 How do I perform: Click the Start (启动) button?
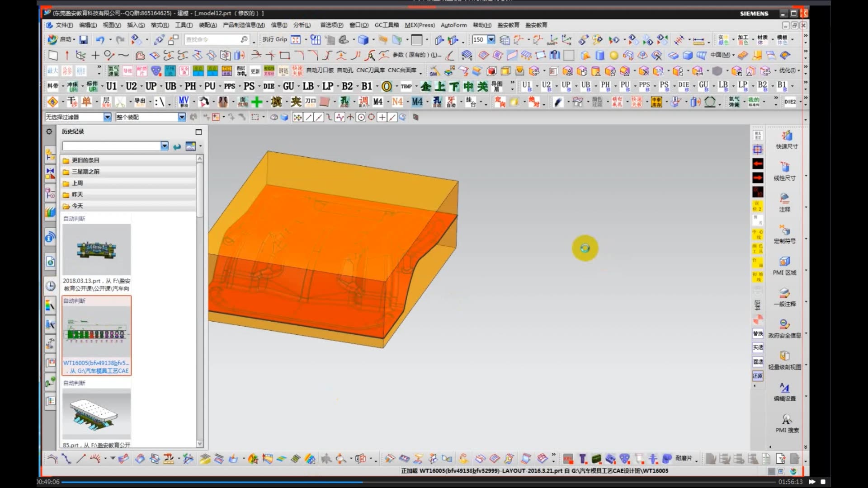point(61,40)
